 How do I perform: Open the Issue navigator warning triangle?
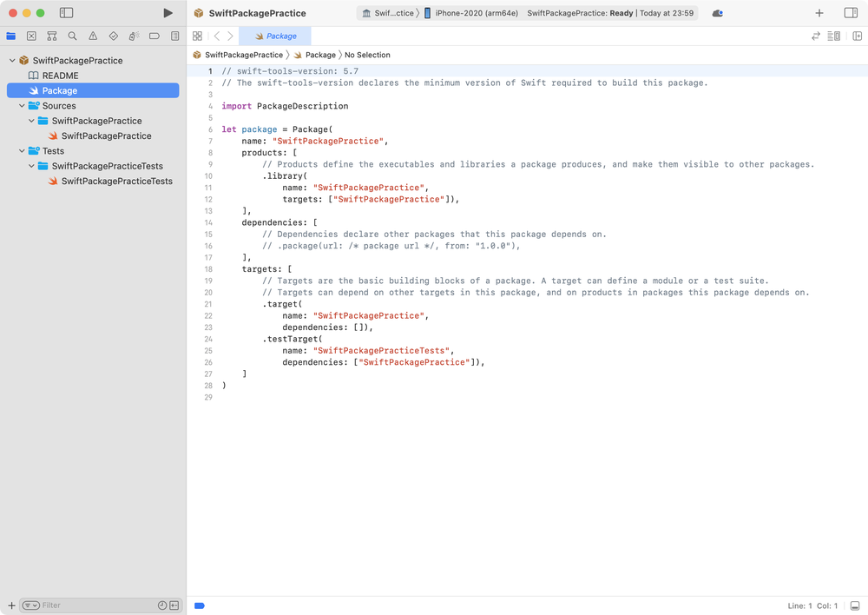pos(93,36)
